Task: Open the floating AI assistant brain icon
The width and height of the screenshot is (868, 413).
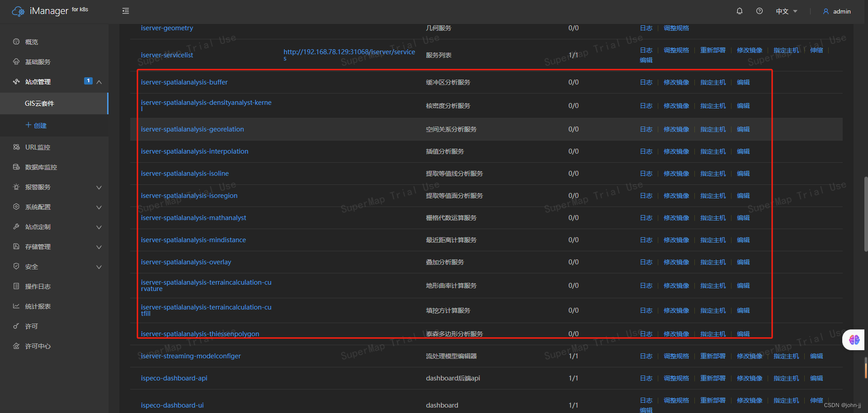Action: click(854, 340)
